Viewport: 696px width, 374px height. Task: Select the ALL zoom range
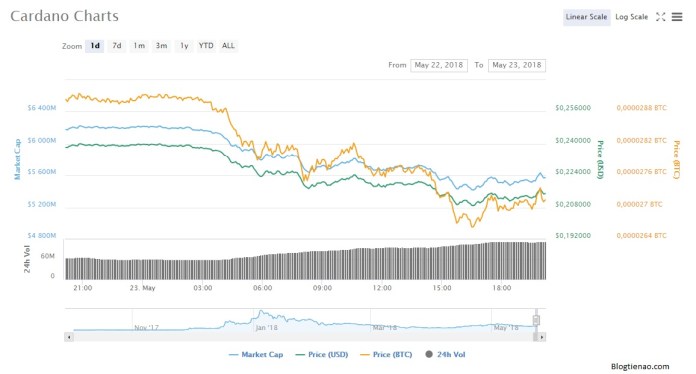coord(228,46)
